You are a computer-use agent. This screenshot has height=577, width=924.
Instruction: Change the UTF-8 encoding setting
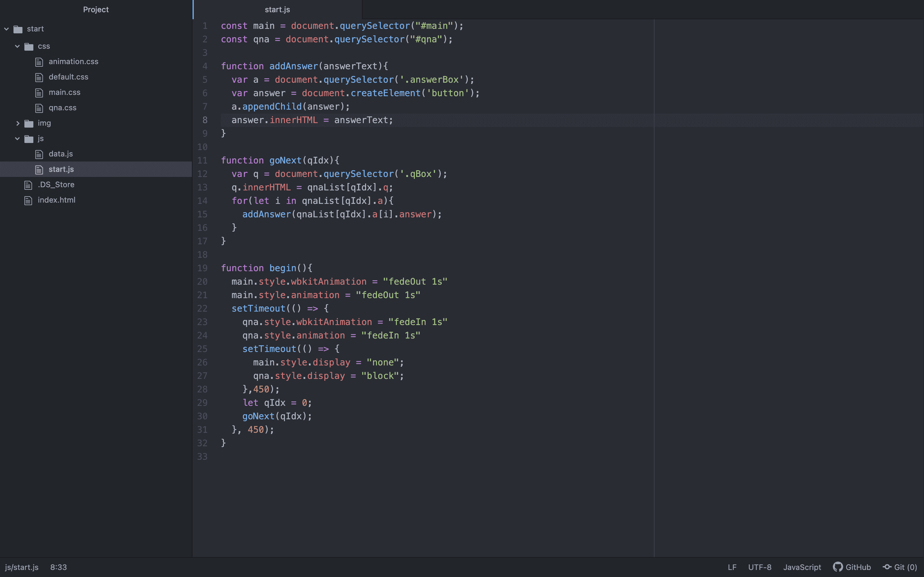tap(759, 567)
